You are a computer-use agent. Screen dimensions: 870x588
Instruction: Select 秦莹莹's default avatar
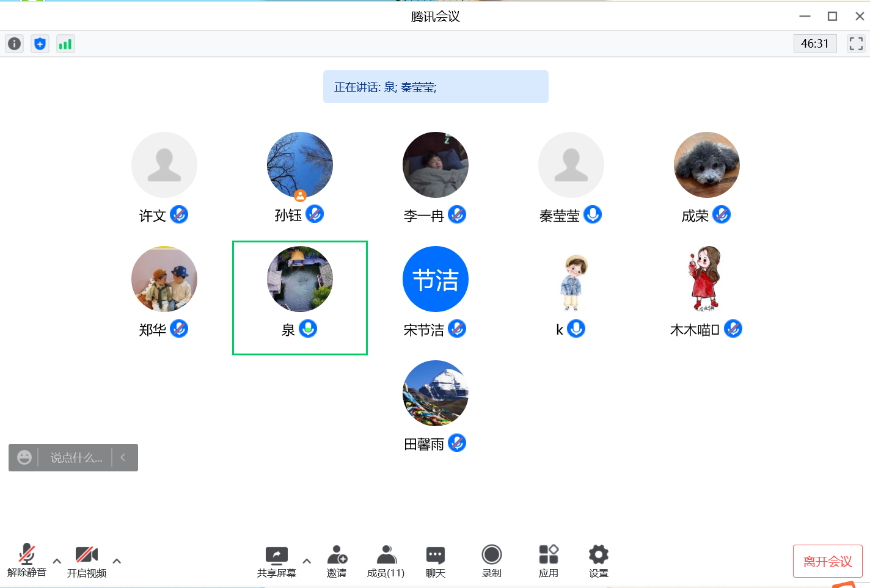(571, 165)
